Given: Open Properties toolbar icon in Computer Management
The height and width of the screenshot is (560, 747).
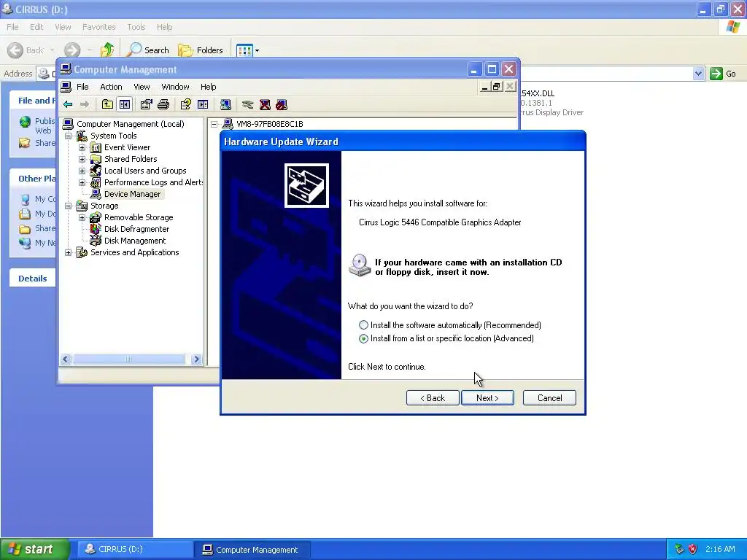Looking at the screenshot, I should pyautogui.click(x=146, y=105).
